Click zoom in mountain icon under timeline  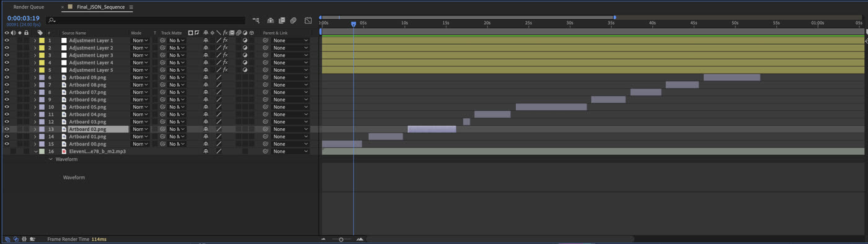(360, 239)
